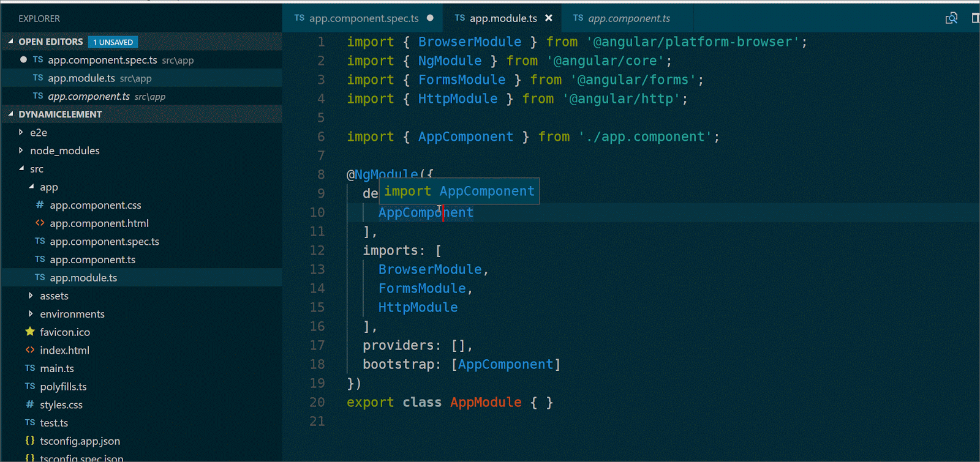Open app.component.ts from Open Editors list
Screen dimensions: 980x462
pos(141,96)
